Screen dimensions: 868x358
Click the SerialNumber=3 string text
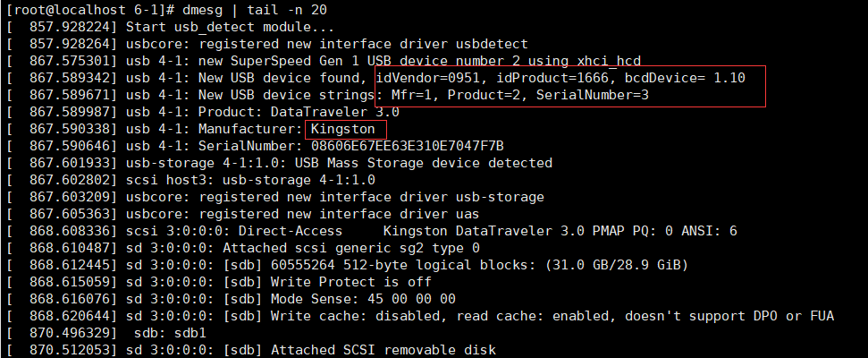click(592, 96)
